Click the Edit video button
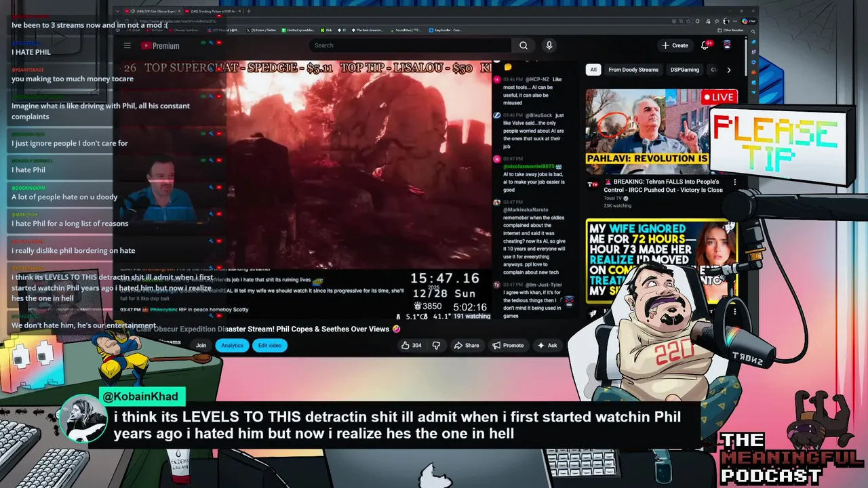 [x=269, y=345]
